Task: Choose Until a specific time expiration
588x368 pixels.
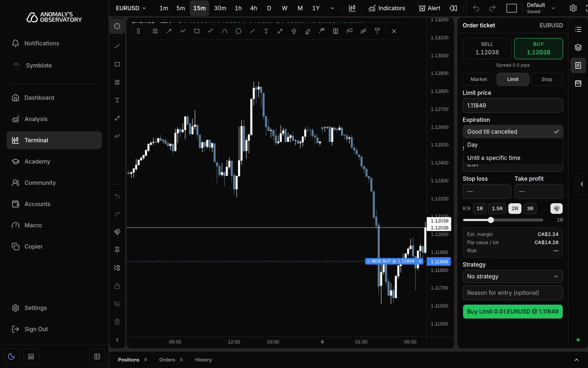Action: [513, 158]
